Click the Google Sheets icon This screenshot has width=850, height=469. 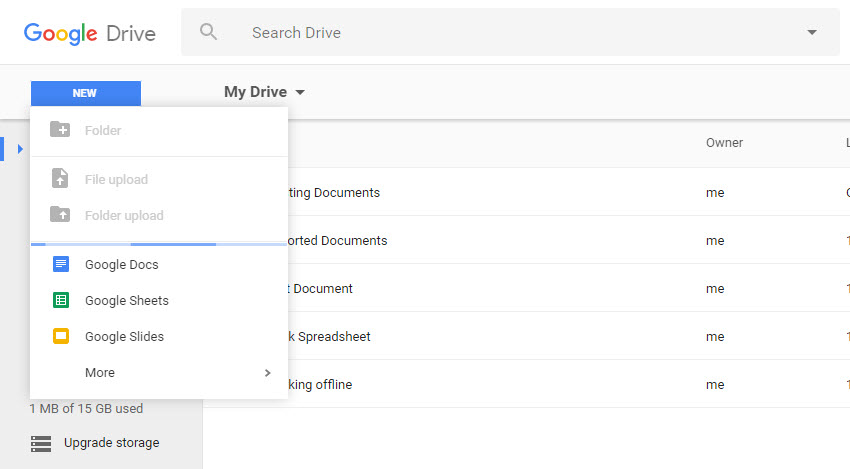pyautogui.click(x=61, y=300)
